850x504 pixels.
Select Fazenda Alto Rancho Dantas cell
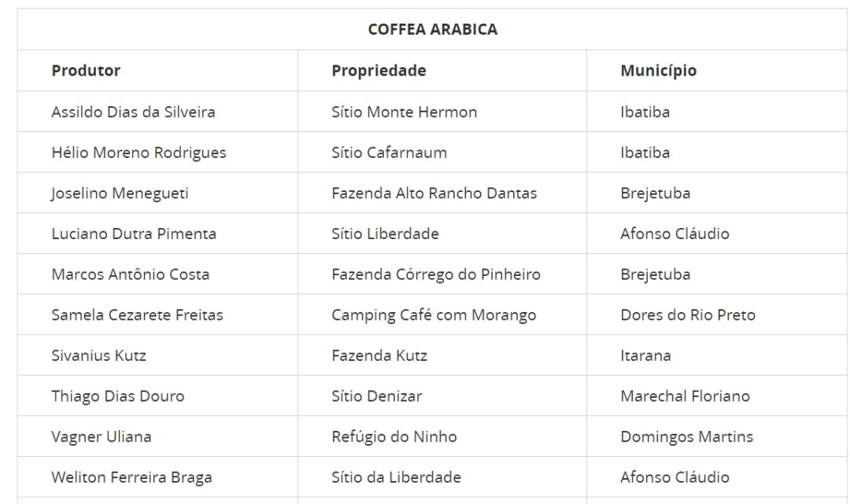[434, 193]
